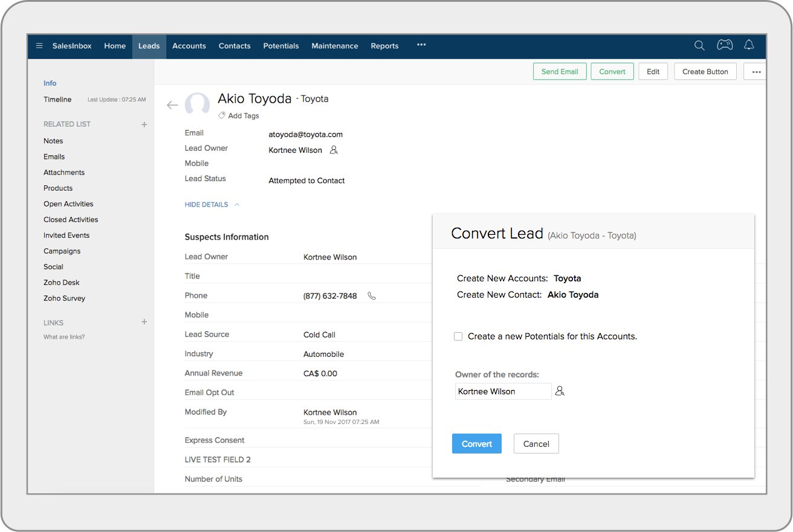Click the email atoyoda@toyota.com
Viewport: 793px width, 532px height.
(306, 135)
